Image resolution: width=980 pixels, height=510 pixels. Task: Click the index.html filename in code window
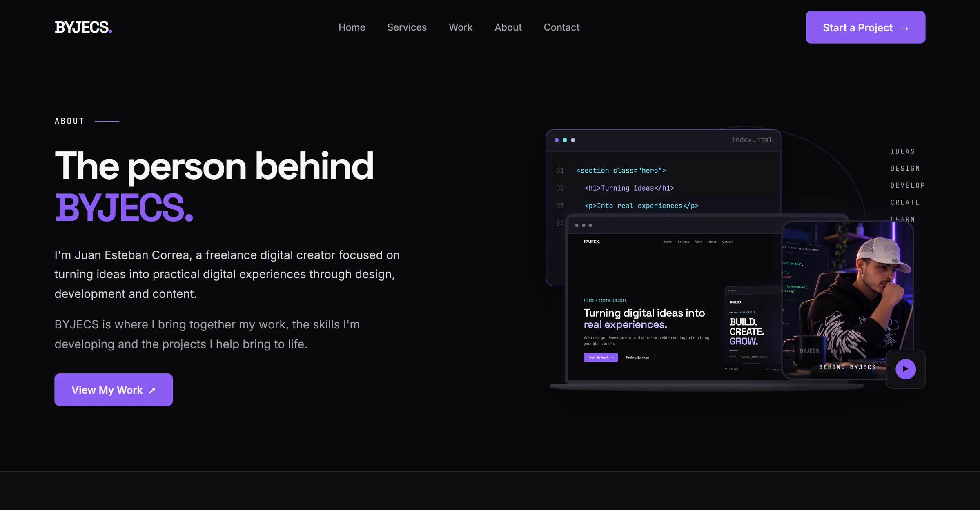(752, 140)
